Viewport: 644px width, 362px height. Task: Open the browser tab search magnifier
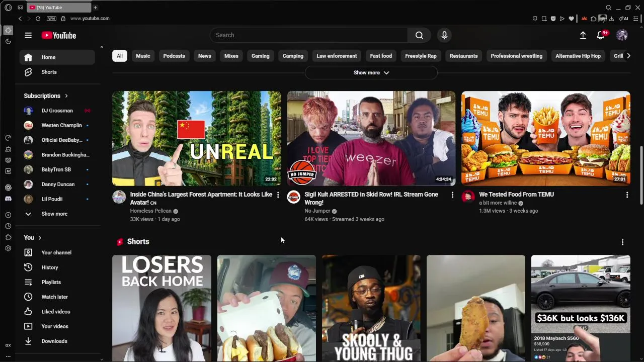pyautogui.click(x=608, y=8)
